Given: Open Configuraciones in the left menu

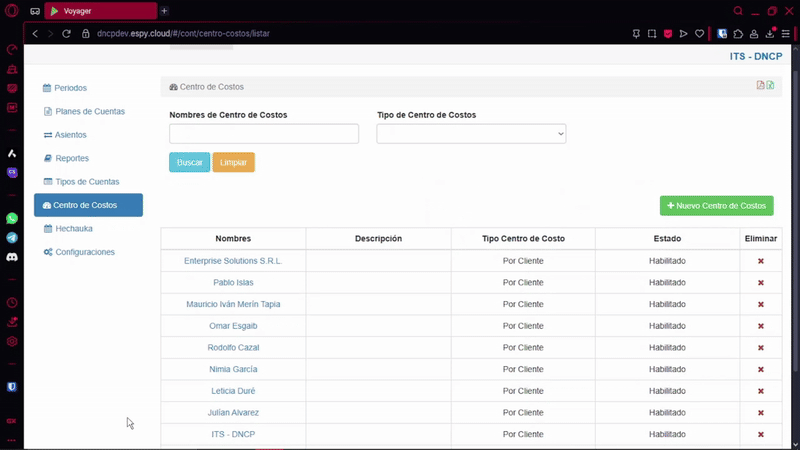Looking at the screenshot, I should pyautogui.click(x=84, y=252).
